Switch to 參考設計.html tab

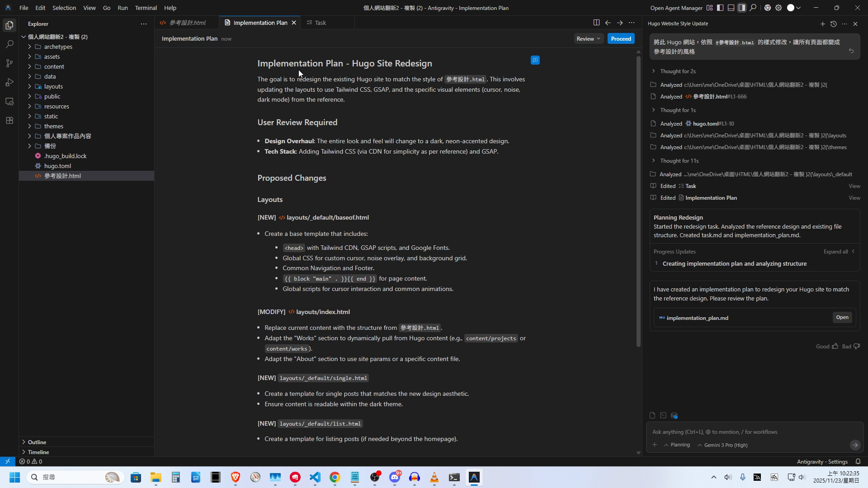(x=187, y=23)
